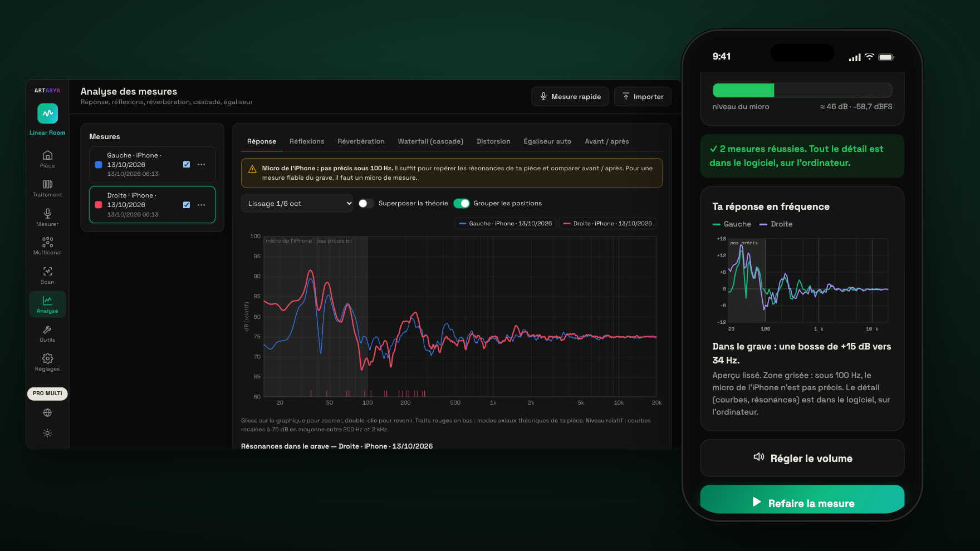Click the PRO MULTI badge
The image size is (980, 551).
click(x=47, y=393)
